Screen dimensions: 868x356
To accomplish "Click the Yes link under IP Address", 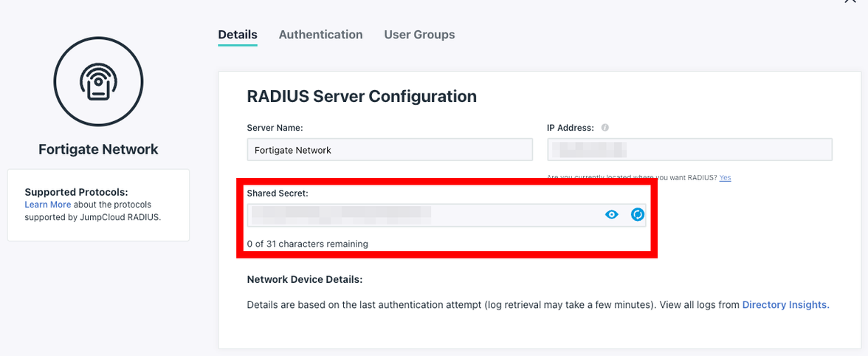I will click(725, 178).
